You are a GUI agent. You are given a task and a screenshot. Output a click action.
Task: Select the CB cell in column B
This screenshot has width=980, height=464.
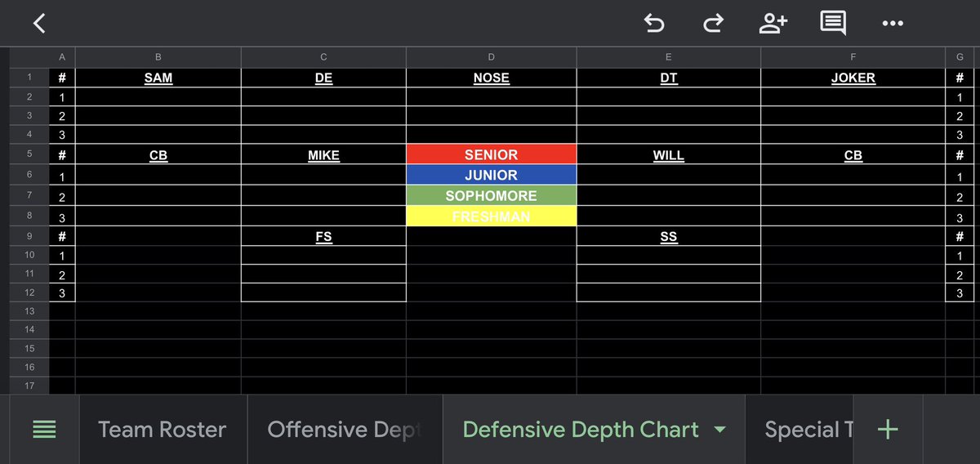click(158, 154)
